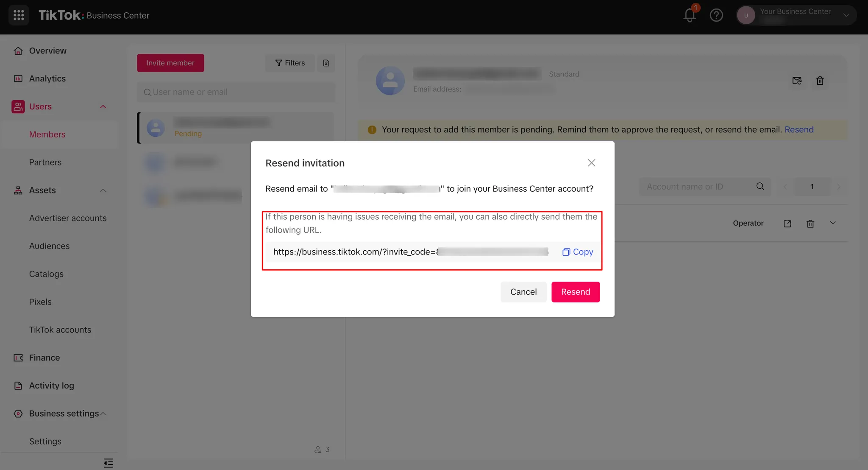Click trash icon in Operator row

coord(810,224)
